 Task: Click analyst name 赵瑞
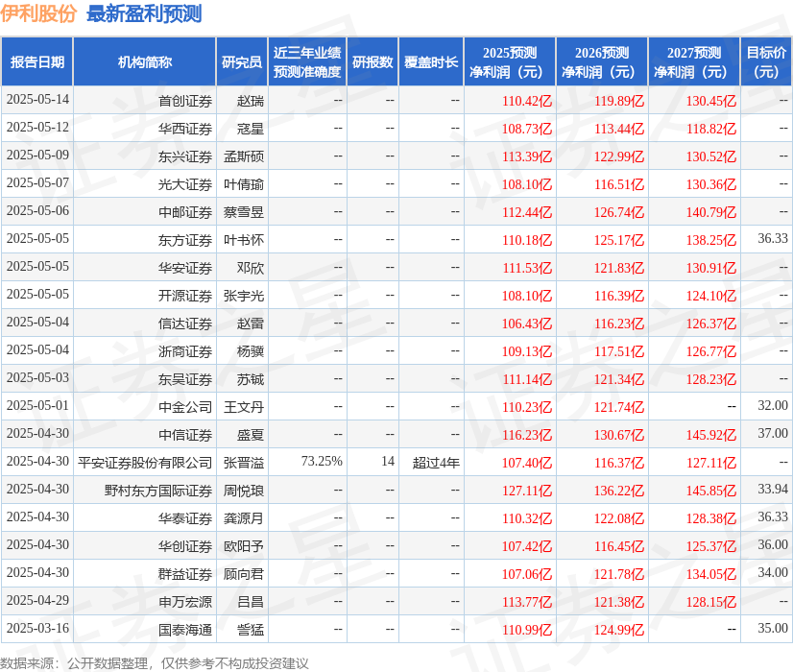point(251,101)
